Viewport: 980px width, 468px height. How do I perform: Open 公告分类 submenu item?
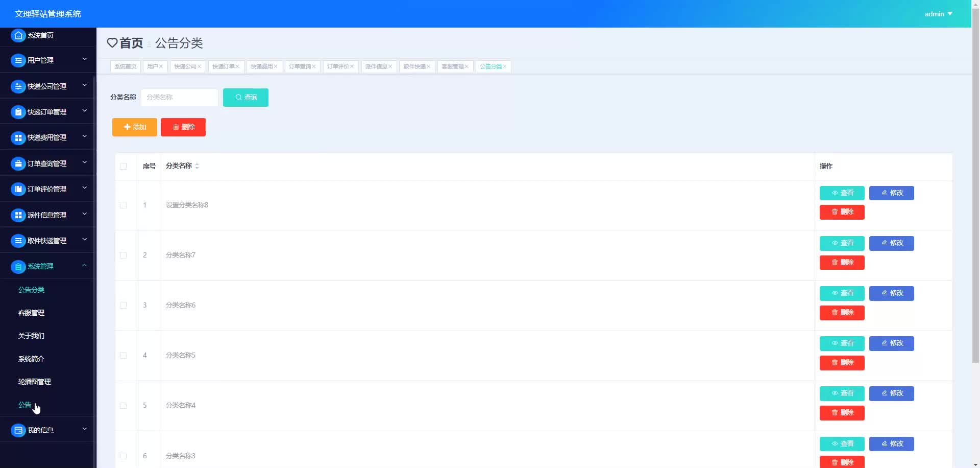tap(32, 290)
